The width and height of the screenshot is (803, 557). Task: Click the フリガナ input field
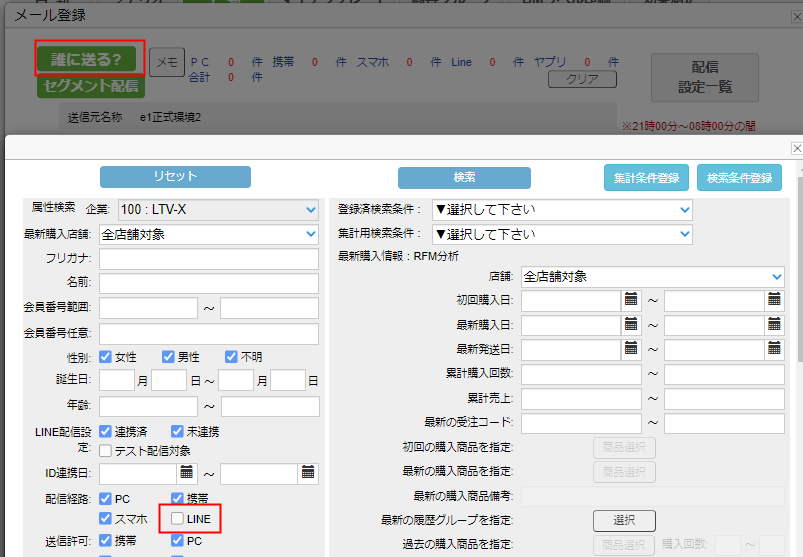pyautogui.click(x=209, y=259)
